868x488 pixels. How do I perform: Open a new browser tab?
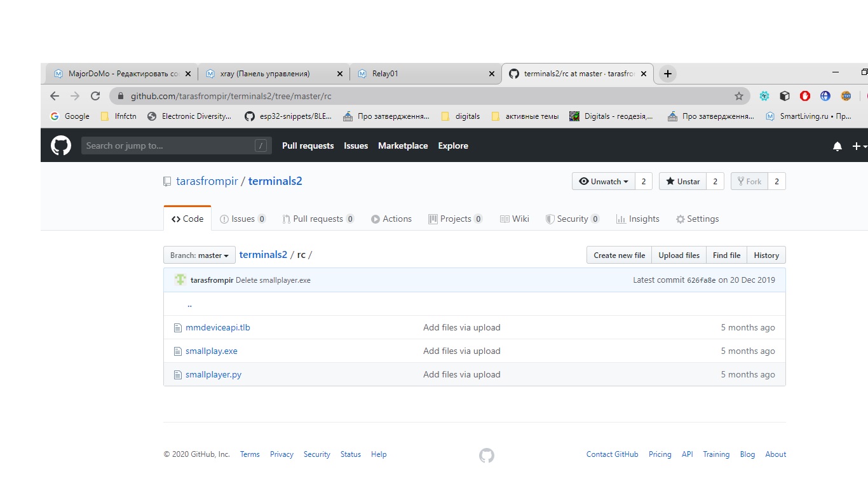point(667,74)
